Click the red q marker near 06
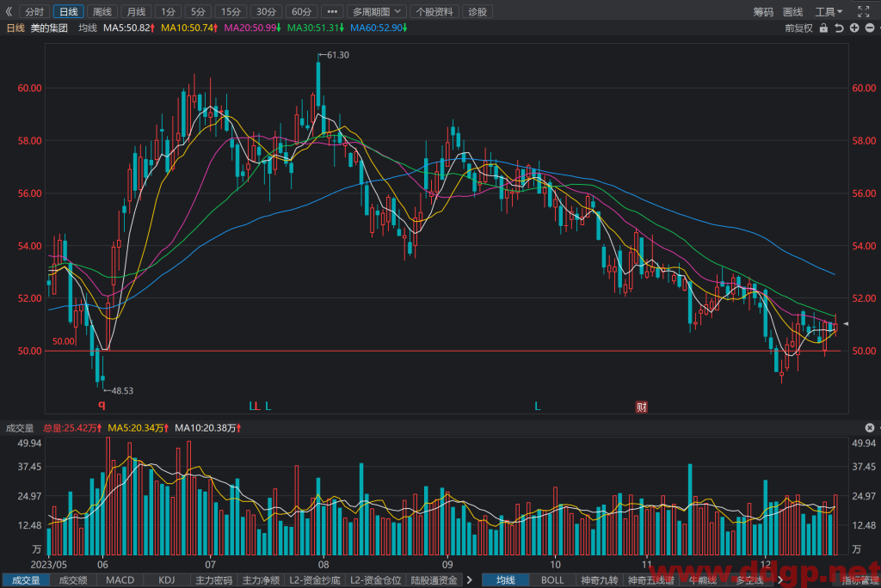 [102, 404]
